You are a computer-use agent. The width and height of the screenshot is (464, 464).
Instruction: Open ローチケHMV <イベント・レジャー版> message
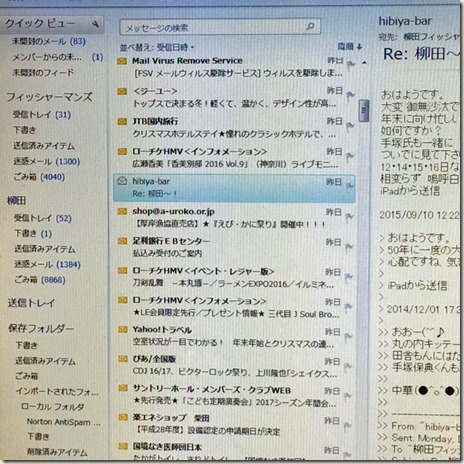pos(233,277)
